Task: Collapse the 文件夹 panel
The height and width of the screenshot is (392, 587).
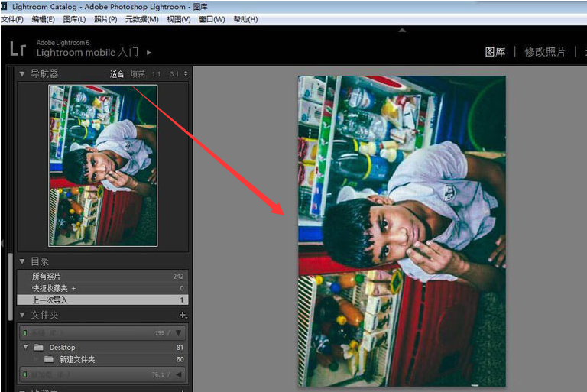Action: point(22,315)
